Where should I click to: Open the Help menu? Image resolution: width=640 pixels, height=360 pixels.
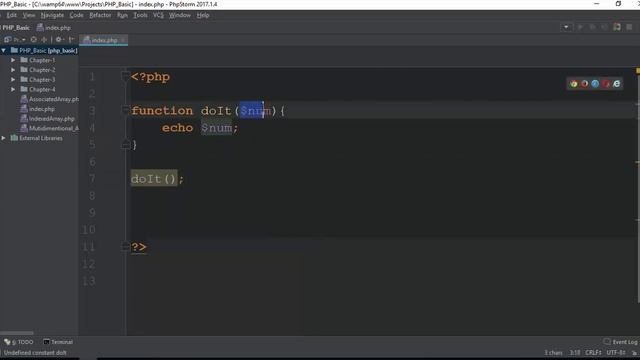click(x=203, y=15)
